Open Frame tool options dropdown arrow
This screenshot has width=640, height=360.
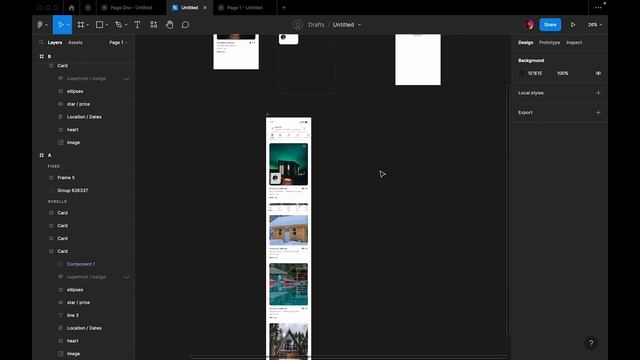coord(87,25)
